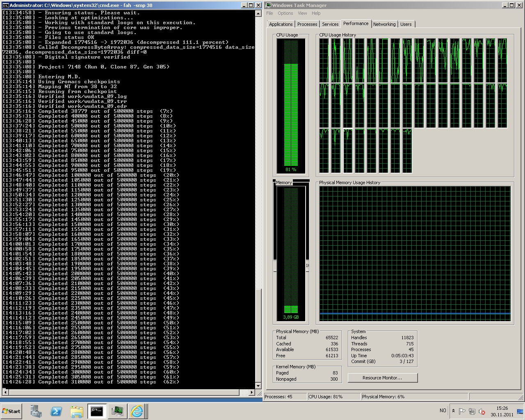The height and width of the screenshot is (420, 525).
Task: Open the Start menu
Action: coord(11,411)
